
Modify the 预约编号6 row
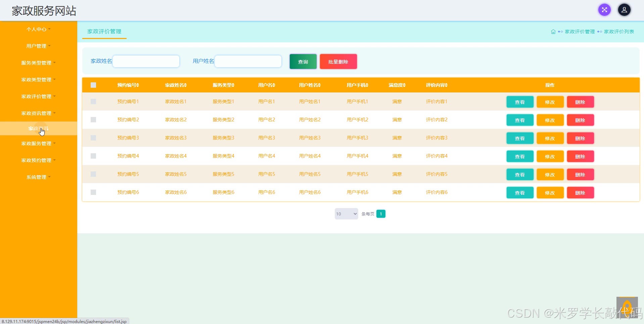pyautogui.click(x=550, y=193)
